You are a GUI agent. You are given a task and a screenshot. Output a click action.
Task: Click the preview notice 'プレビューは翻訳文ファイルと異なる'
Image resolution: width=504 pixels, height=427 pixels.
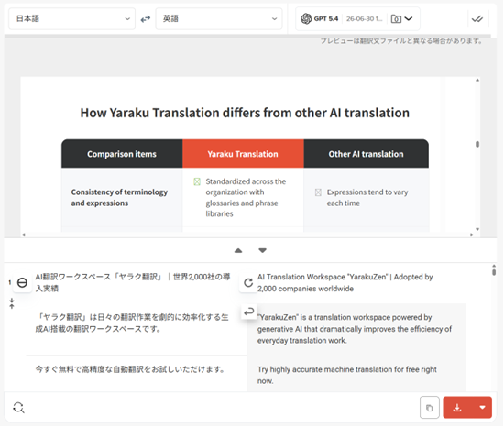(401, 41)
